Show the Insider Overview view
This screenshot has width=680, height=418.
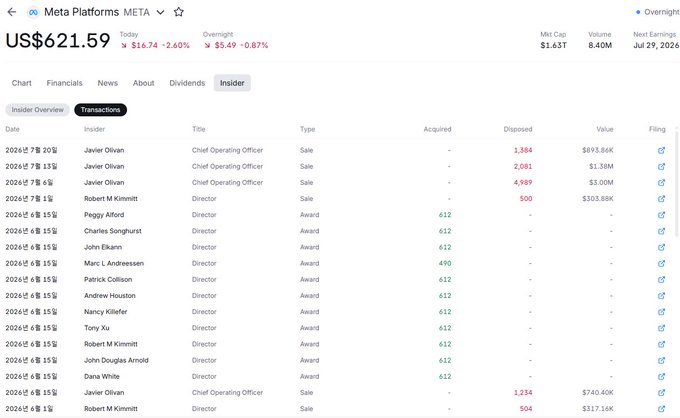click(37, 110)
